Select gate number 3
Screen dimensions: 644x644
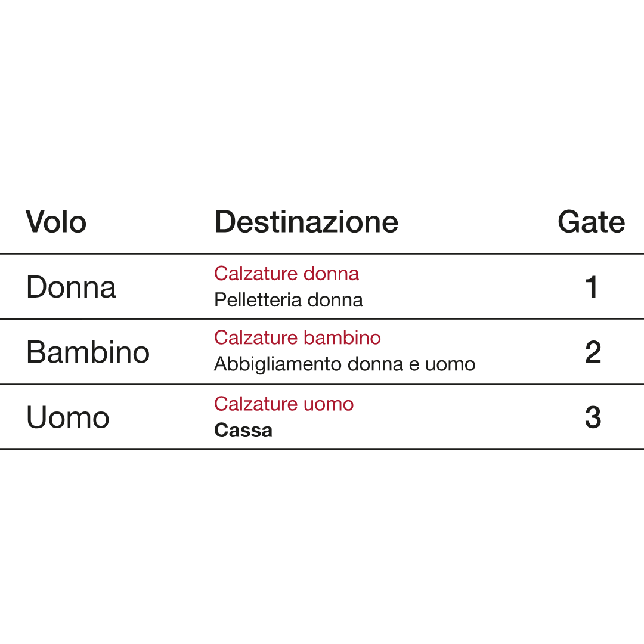pyautogui.click(x=593, y=417)
